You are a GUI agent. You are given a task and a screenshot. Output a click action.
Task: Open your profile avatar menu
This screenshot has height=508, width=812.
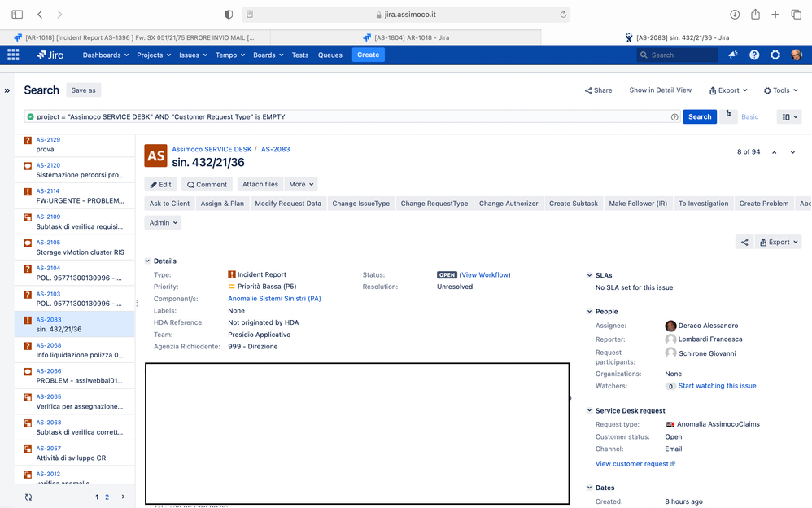[797, 55]
